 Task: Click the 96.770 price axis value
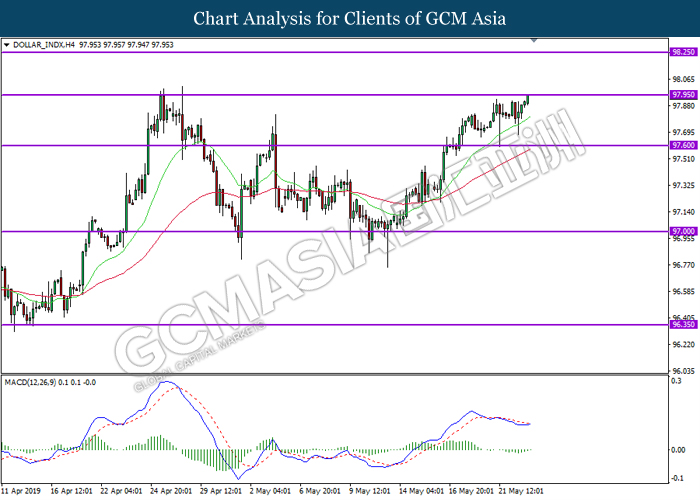pyautogui.click(x=683, y=265)
